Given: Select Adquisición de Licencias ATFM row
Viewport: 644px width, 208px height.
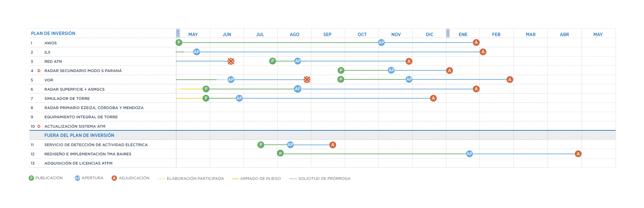Looking at the screenshot, I should [78, 163].
